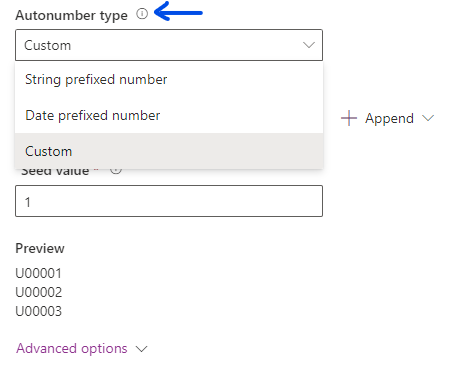
Task: Expand the Append chevron arrow
Action: point(428,118)
